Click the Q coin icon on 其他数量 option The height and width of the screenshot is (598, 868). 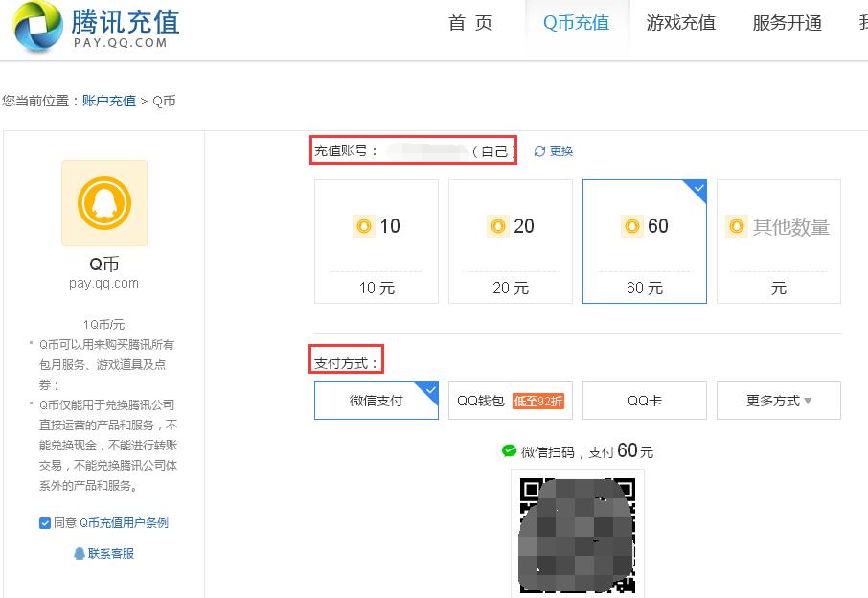(x=737, y=226)
